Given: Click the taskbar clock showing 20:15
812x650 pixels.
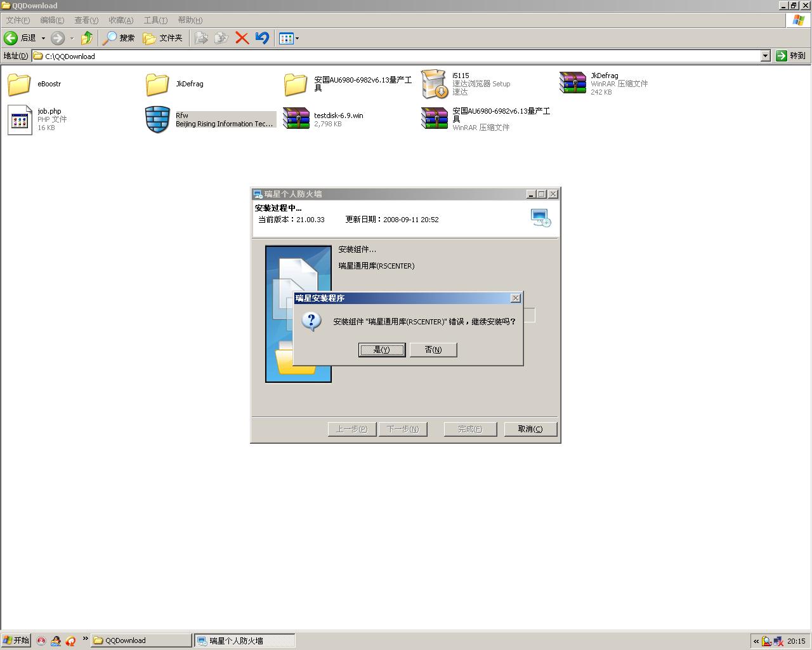Looking at the screenshot, I should [x=796, y=641].
